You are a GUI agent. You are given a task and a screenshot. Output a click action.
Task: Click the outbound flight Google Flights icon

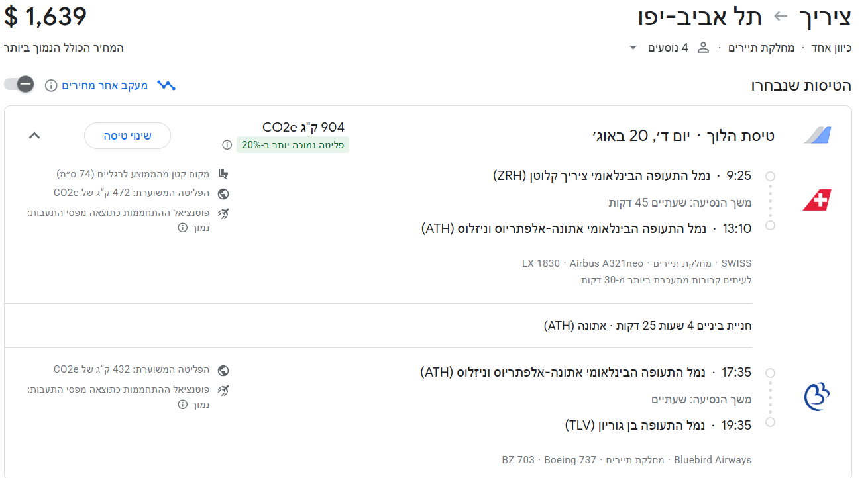[x=817, y=136]
